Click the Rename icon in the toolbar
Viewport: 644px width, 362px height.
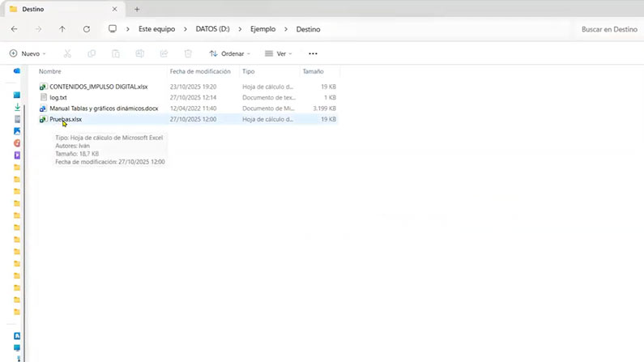tap(139, 53)
